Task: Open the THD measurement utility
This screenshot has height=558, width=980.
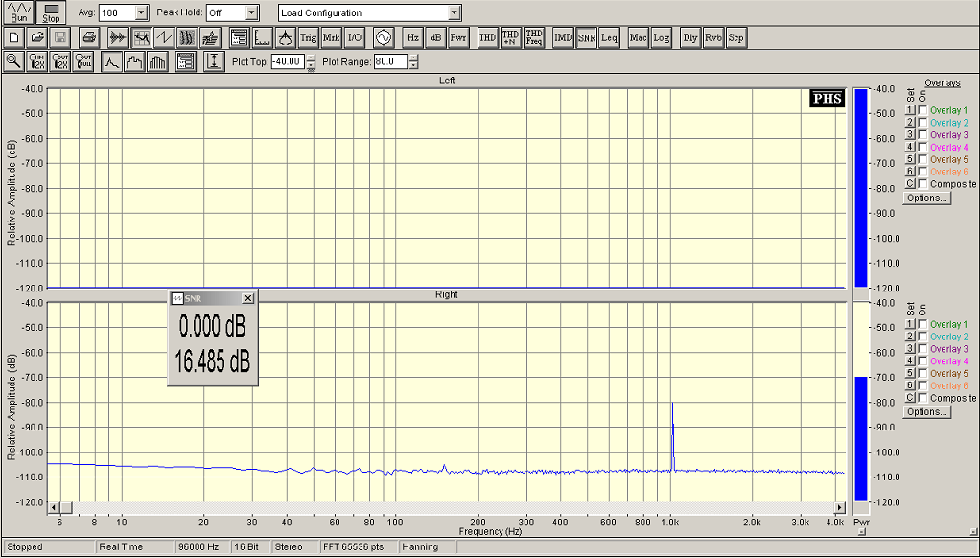Action: [x=487, y=37]
